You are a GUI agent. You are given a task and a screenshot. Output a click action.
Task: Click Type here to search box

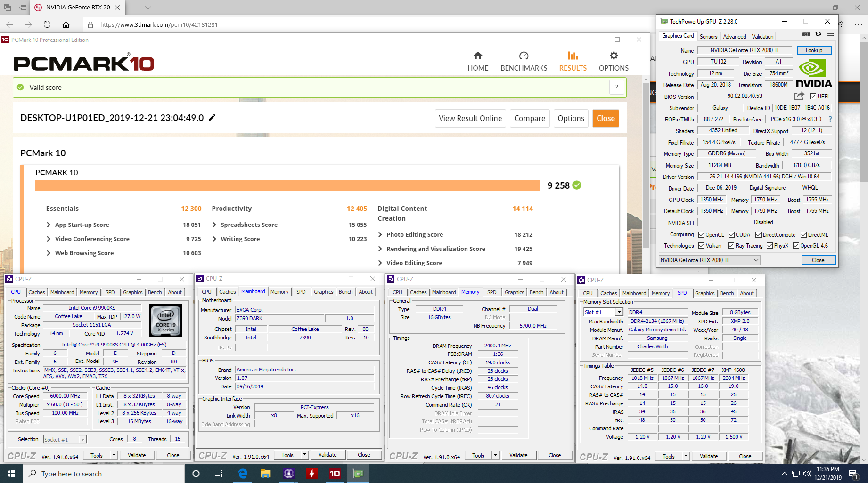[104, 474]
